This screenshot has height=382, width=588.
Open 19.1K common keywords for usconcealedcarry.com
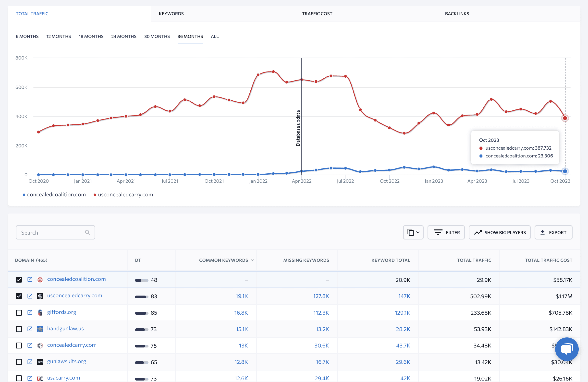click(x=242, y=296)
